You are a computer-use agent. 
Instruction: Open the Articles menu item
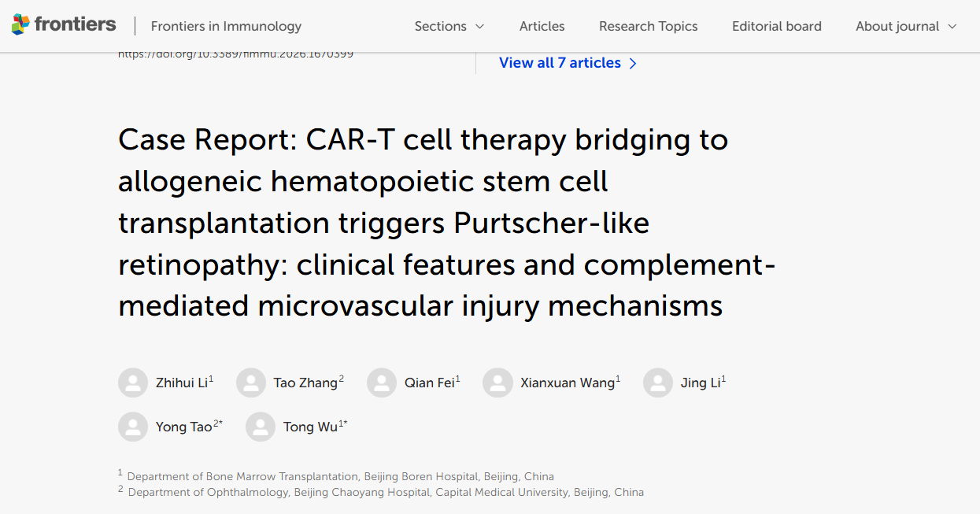click(542, 26)
